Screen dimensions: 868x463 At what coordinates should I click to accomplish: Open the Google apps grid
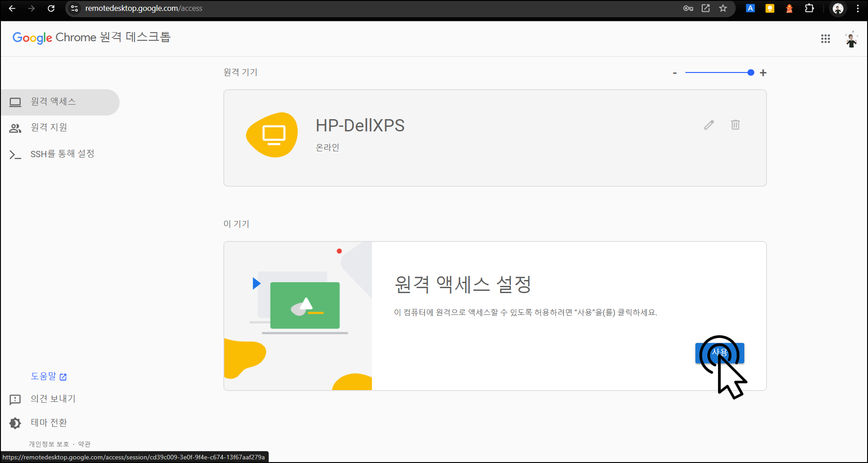click(x=825, y=39)
